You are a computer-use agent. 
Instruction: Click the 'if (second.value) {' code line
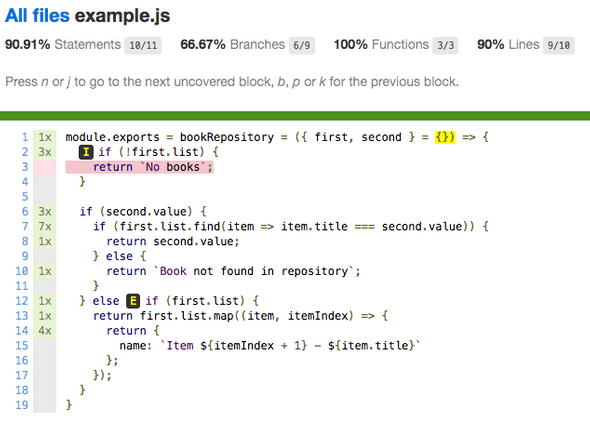point(143,212)
